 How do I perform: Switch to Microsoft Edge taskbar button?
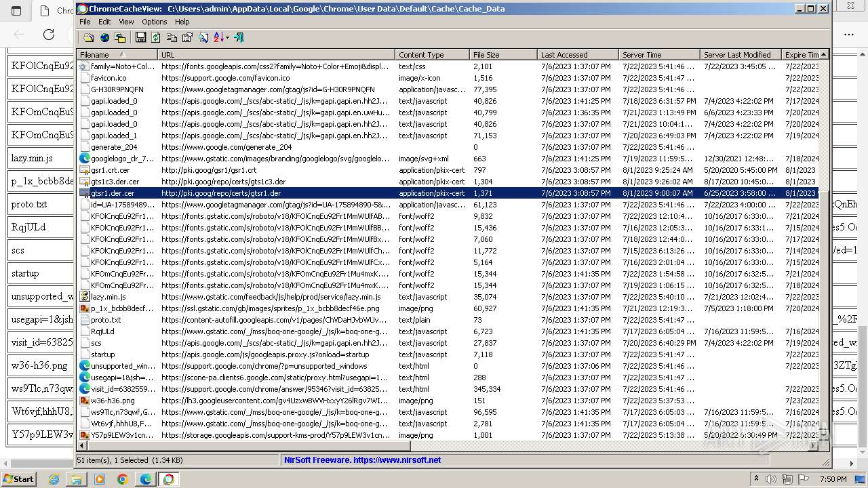tap(145, 479)
